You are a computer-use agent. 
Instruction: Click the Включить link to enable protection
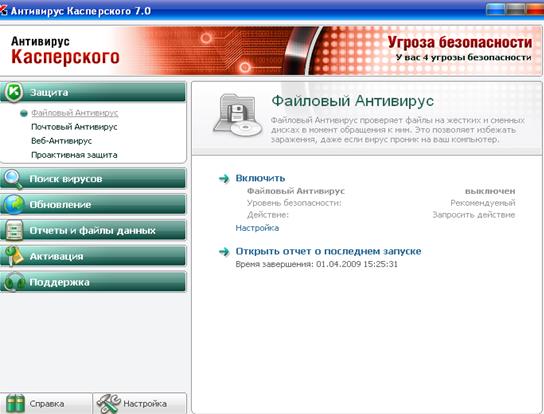(260, 178)
